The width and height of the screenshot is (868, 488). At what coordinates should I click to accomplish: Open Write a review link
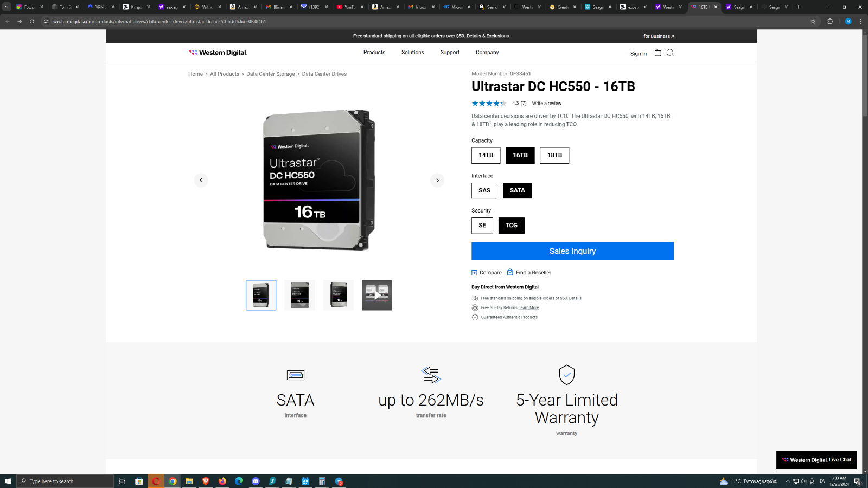click(x=547, y=104)
